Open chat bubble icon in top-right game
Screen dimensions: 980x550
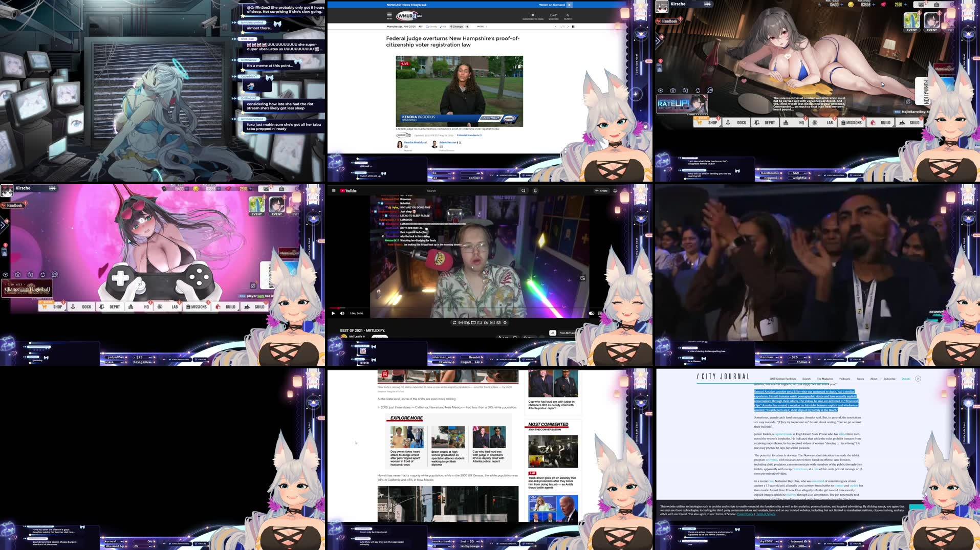coord(710,91)
